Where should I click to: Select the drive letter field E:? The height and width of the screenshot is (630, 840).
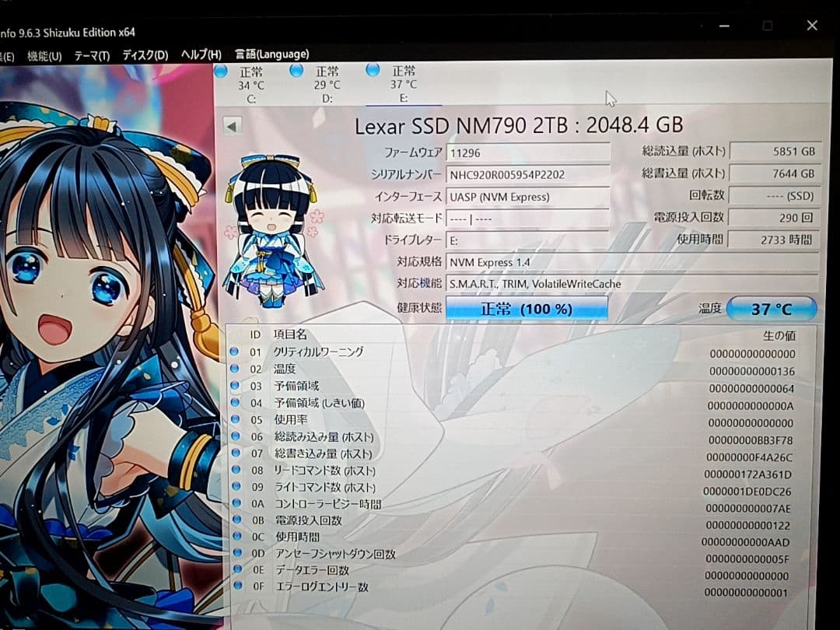(527, 240)
